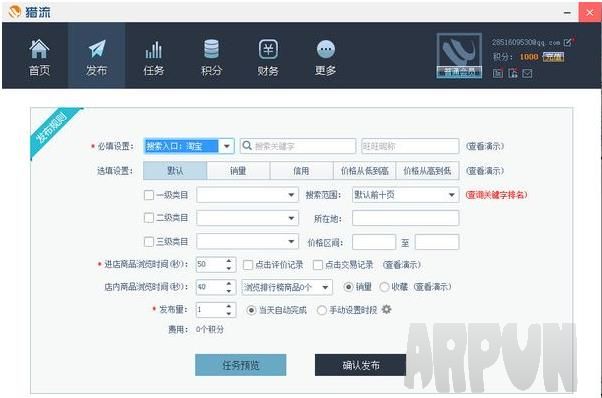Viewport: 602px width, 398px height.
Task: Click the 旺旺昵称 input field
Action: [x=410, y=146]
